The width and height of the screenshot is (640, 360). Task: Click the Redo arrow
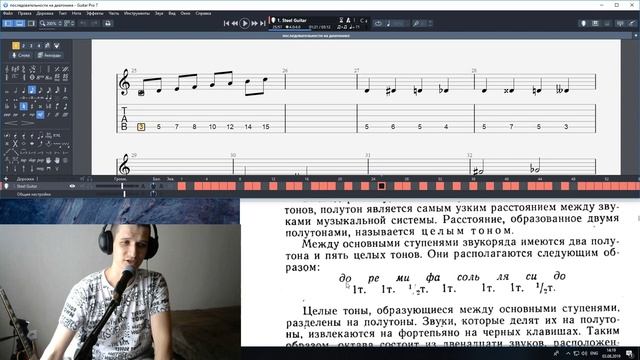click(x=94, y=23)
